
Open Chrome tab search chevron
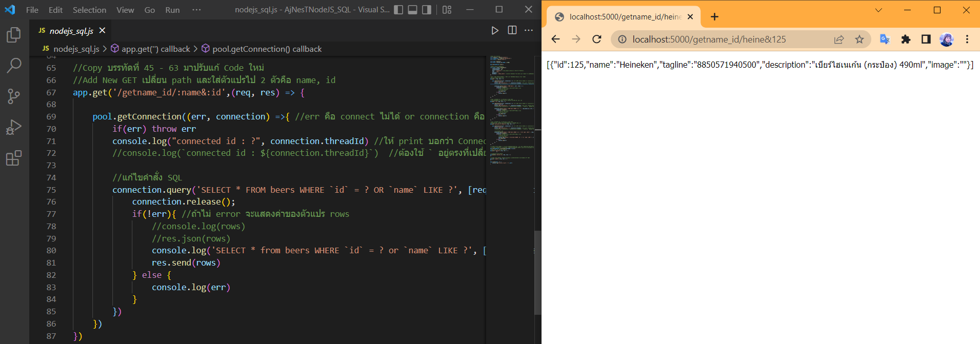point(878,10)
